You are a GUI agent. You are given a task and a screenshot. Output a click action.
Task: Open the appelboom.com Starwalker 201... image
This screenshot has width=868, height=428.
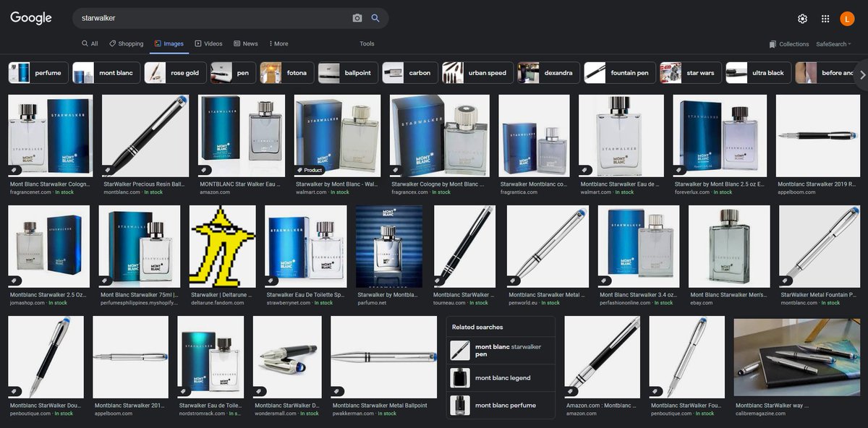click(130, 357)
